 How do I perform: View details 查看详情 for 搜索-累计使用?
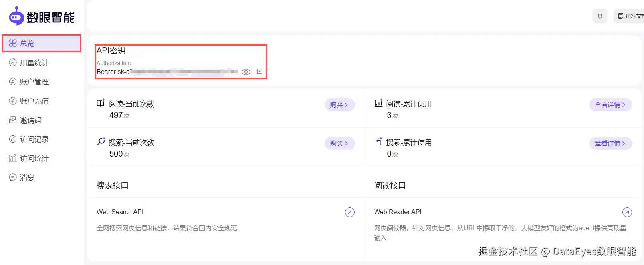[610, 143]
